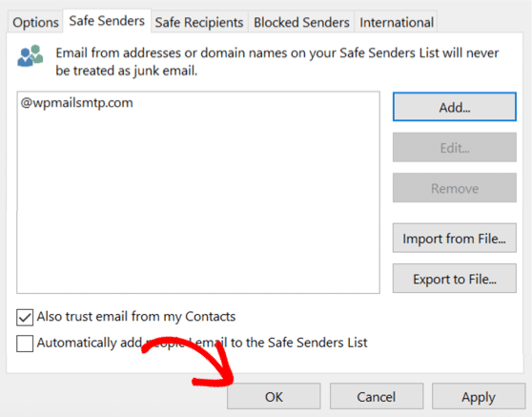The image size is (532, 417).
Task: Click the Automatically add people label text
Action: [202, 343]
